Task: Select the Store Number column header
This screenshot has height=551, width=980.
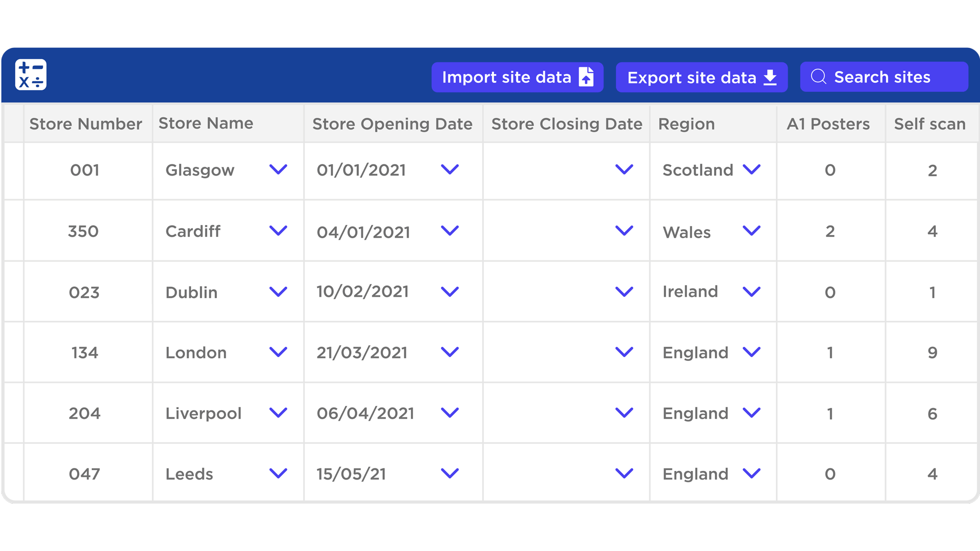Action: (x=85, y=123)
